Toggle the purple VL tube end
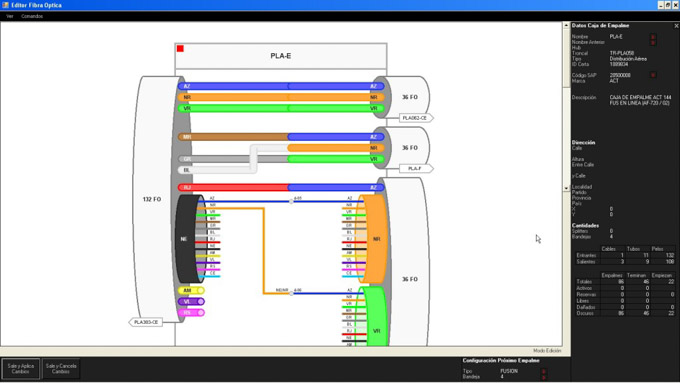Image resolution: width=680 pixels, height=383 pixels. 201,301
